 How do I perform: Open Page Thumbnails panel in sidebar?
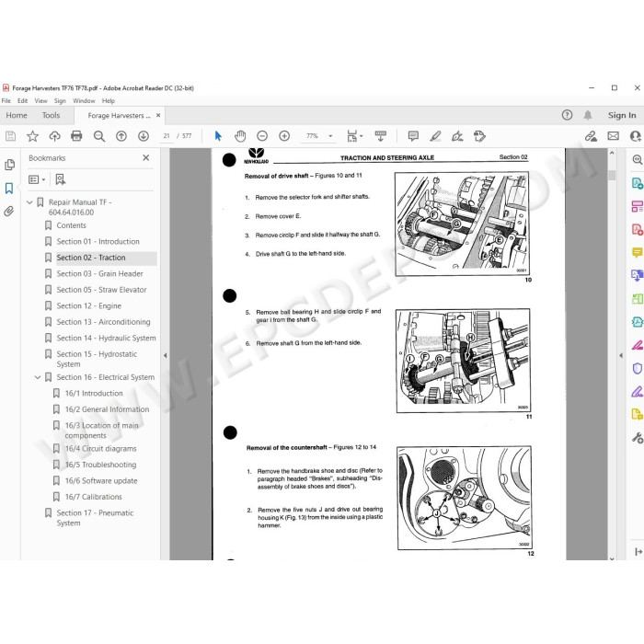(x=9, y=165)
